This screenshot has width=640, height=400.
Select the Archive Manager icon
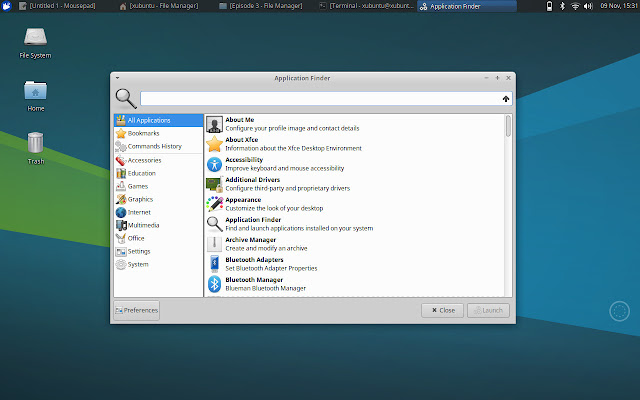click(x=214, y=244)
